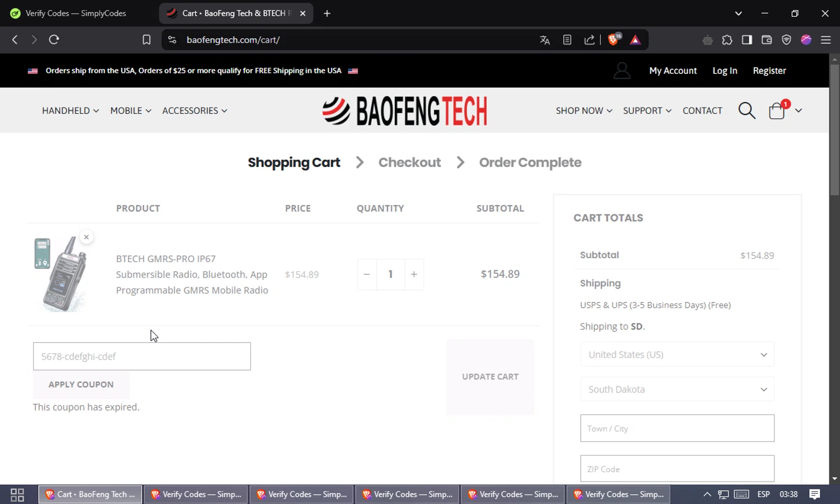Open reader mode icon
The height and width of the screenshot is (504, 840).
click(567, 40)
